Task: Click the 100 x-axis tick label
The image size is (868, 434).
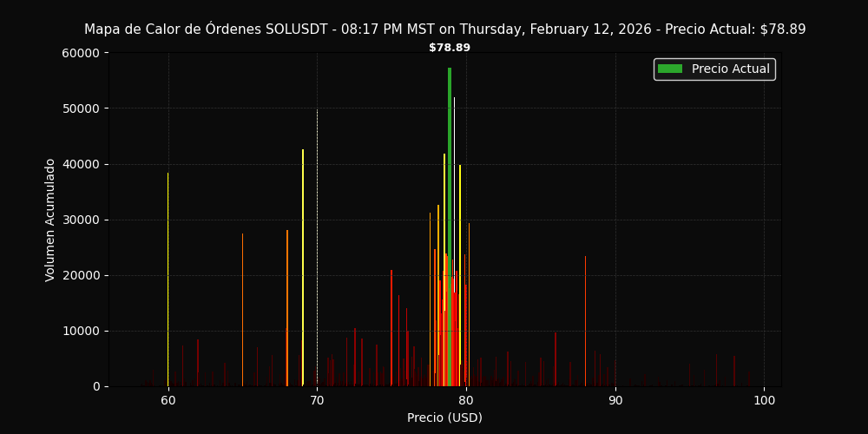Action: pyautogui.click(x=764, y=400)
